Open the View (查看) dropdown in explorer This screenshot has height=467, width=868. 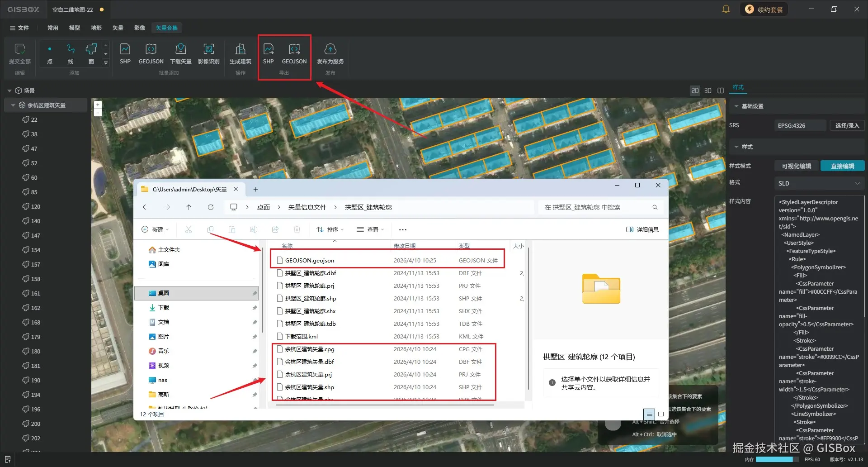(370, 230)
